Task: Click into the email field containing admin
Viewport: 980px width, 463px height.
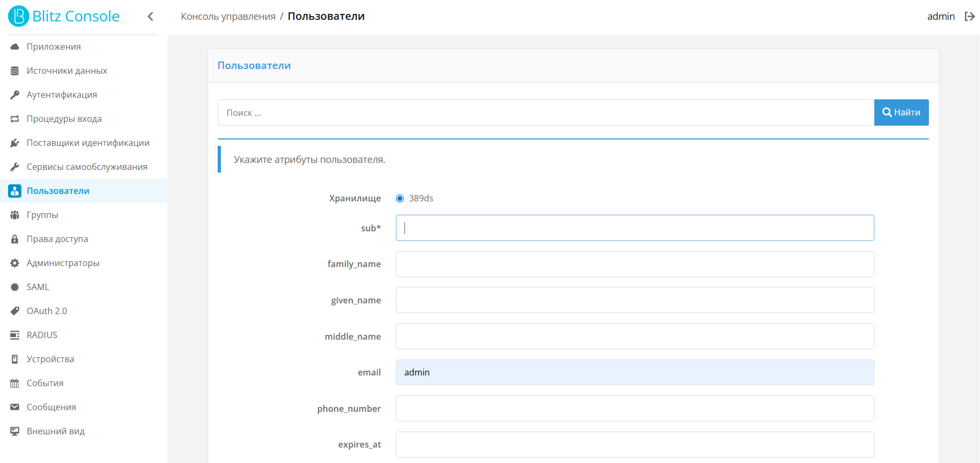Action: click(x=635, y=373)
